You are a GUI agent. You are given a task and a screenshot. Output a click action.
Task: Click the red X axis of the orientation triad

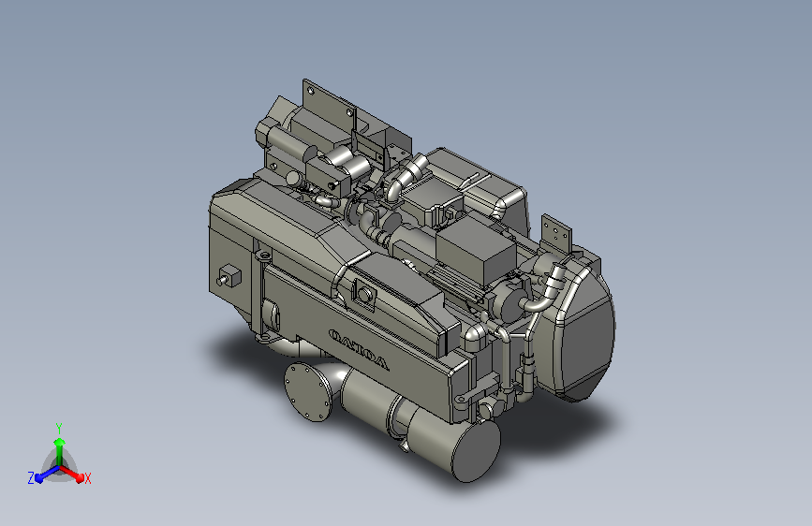point(72,474)
